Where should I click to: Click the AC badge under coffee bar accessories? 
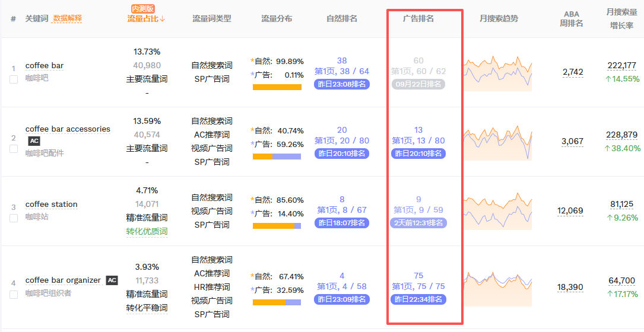pos(34,141)
